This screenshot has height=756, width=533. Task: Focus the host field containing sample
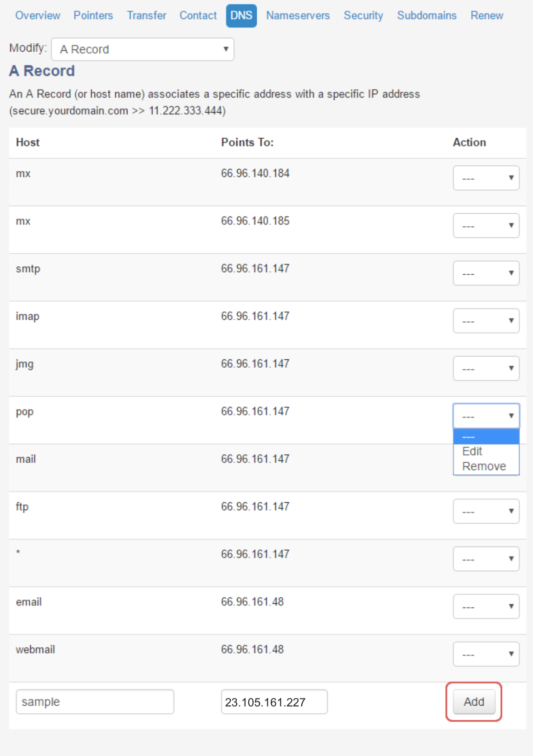tap(95, 702)
